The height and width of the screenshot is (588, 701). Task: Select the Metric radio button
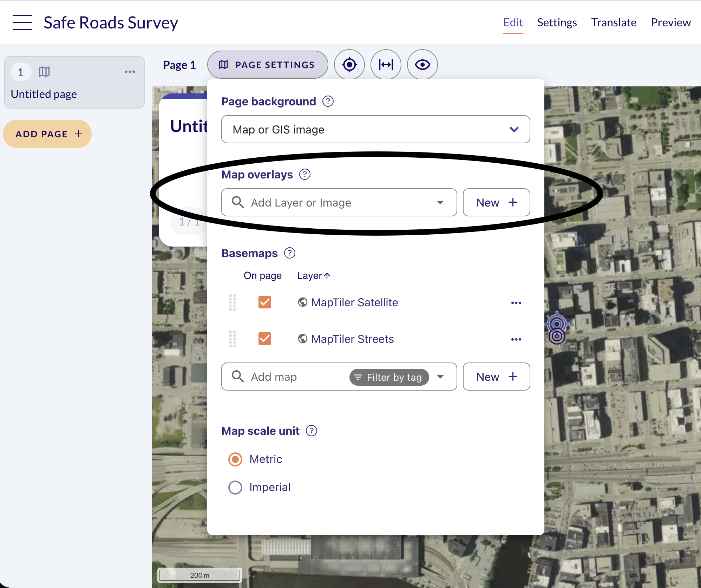click(235, 459)
